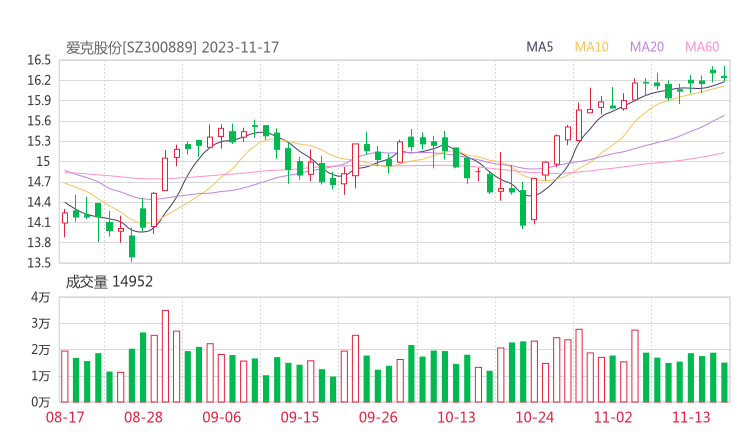Click the 0万 volume axis label
Screen dimensions: 740x440
[x=41, y=402]
